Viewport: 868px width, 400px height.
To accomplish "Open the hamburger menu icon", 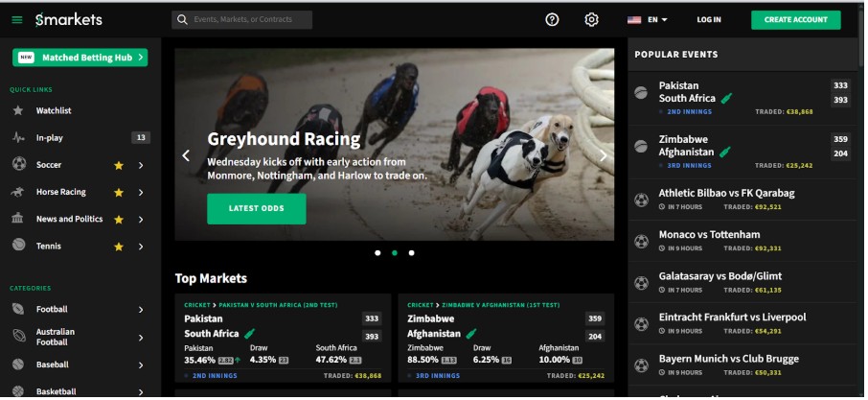I will (17, 20).
